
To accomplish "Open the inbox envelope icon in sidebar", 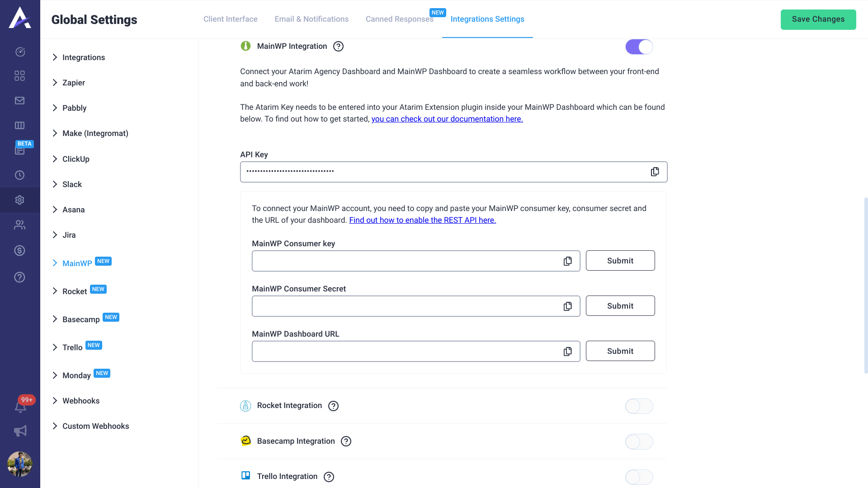I will tap(19, 101).
